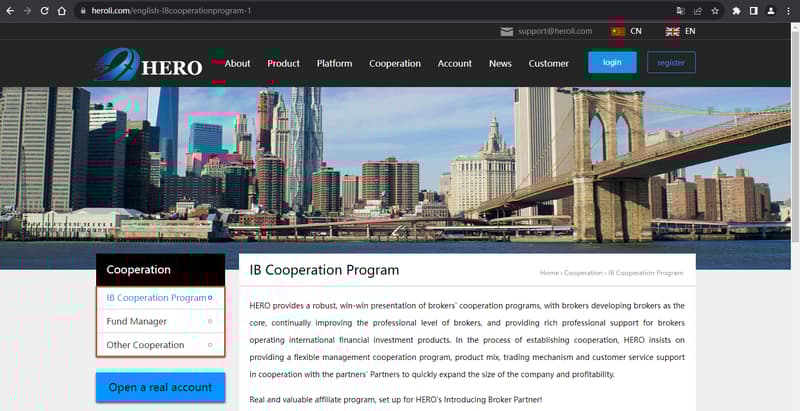
Task: Toggle the browser side panel icon
Action: pos(754,11)
